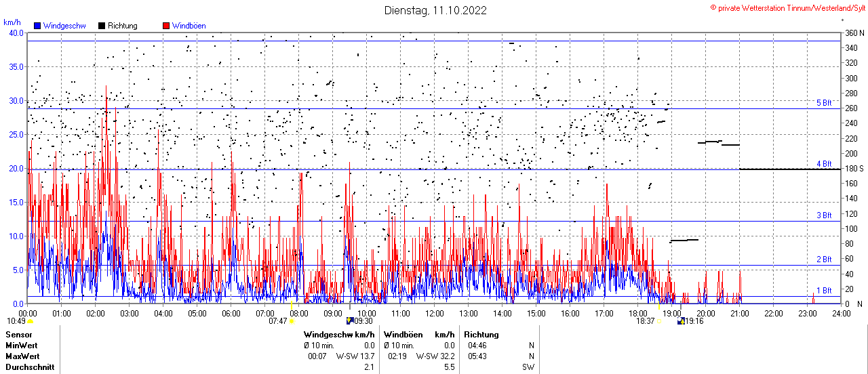Image resolution: width=868 pixels, height=374 pixels.
Task: Click the 24:00 time axis label
Action: click(842, 314)
